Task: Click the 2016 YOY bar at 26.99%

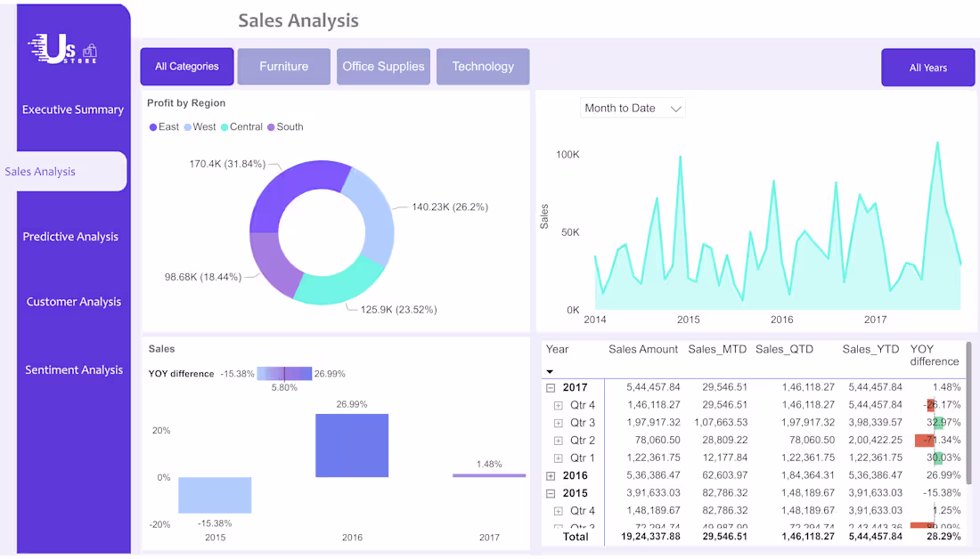Action: click(x=352, y=445)
